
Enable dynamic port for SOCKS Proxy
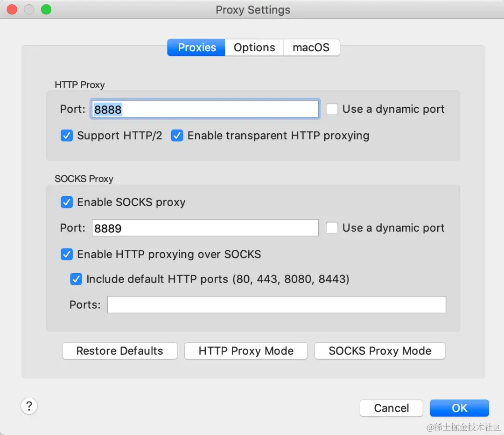[x=332, y=228]
